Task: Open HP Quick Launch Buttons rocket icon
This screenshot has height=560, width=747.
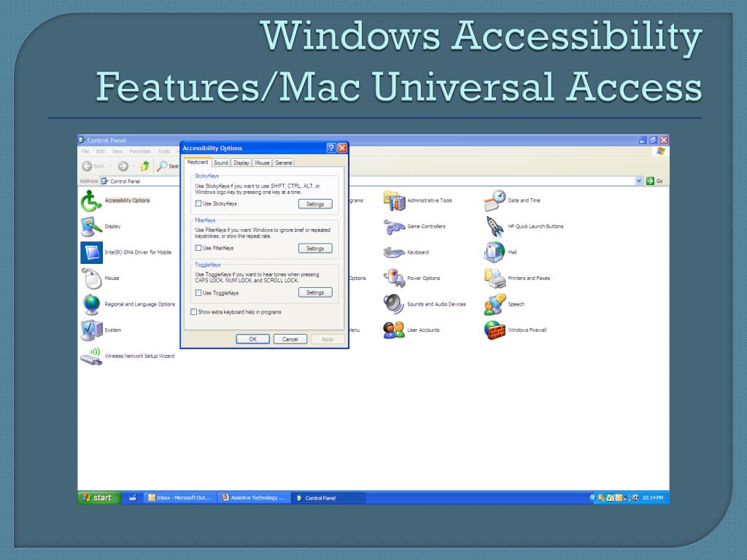Action: coord(495,227)
